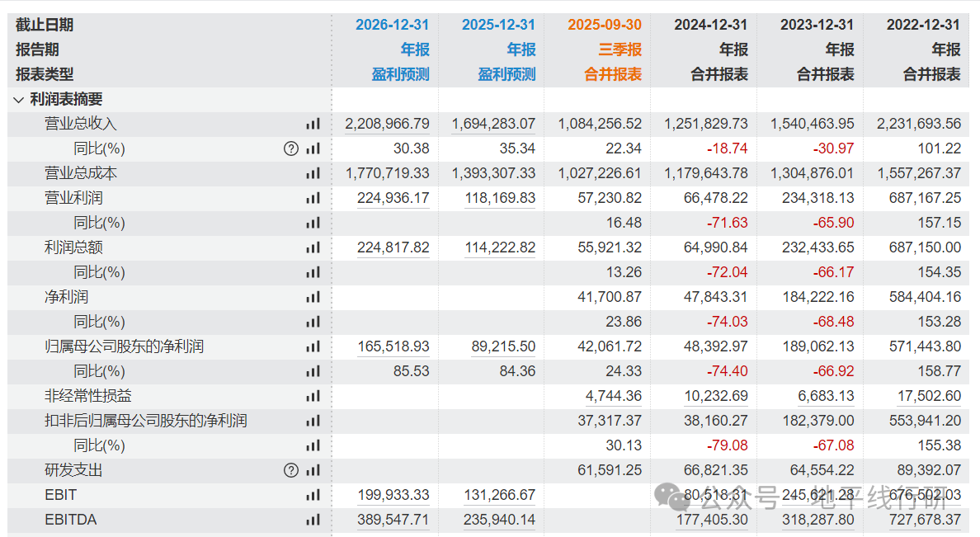980x537 pixels.
Task: Select the 2026-12-31 column header
Action: 393,25
